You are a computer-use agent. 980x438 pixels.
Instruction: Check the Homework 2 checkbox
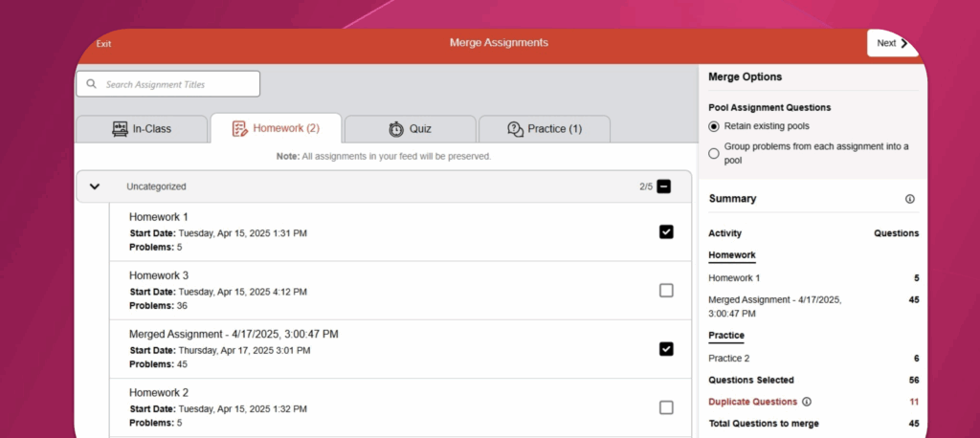pyautogui.click(x=666, y=407)
